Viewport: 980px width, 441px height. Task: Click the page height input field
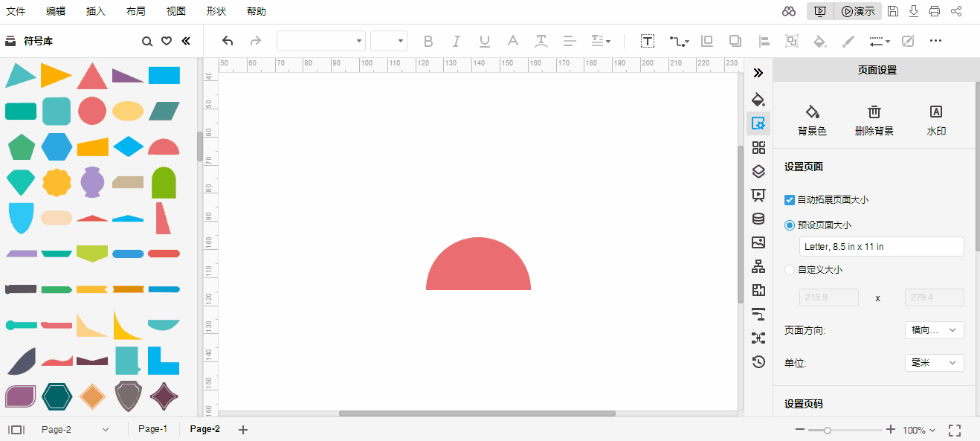935,297
